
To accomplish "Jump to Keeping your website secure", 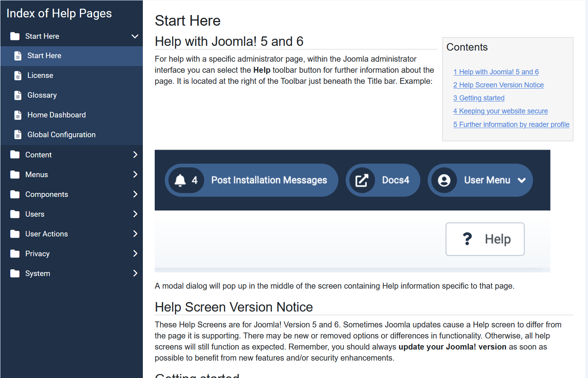I will pos(501,111).
